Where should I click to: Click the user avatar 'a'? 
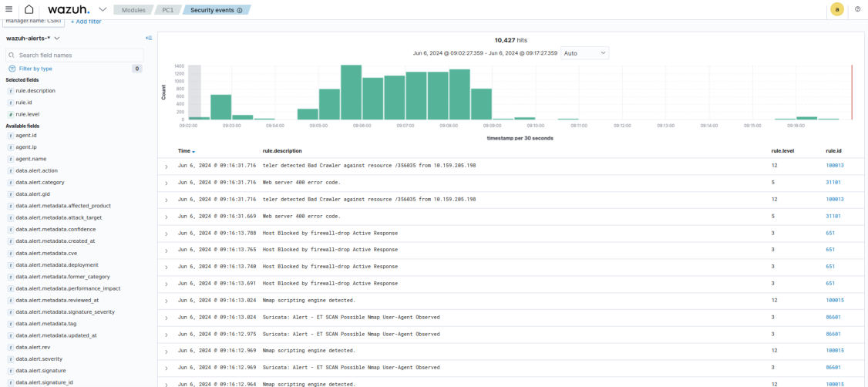(837, 9)
